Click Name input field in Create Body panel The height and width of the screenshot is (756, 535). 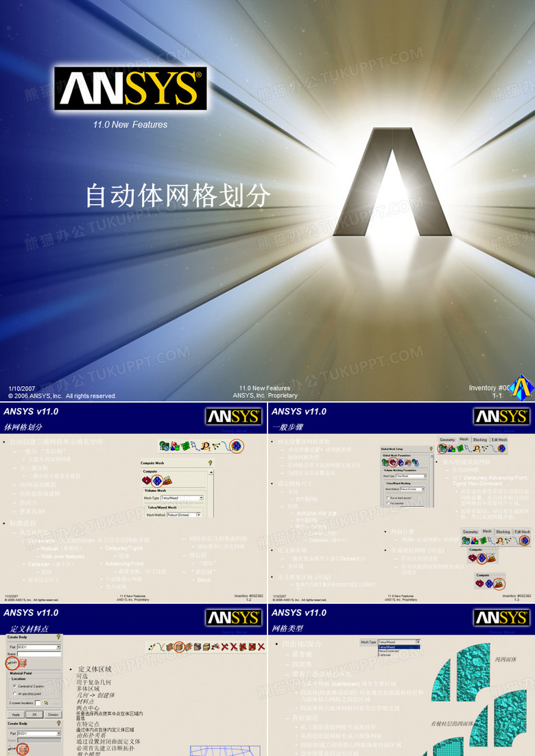[x=39, y=654]
